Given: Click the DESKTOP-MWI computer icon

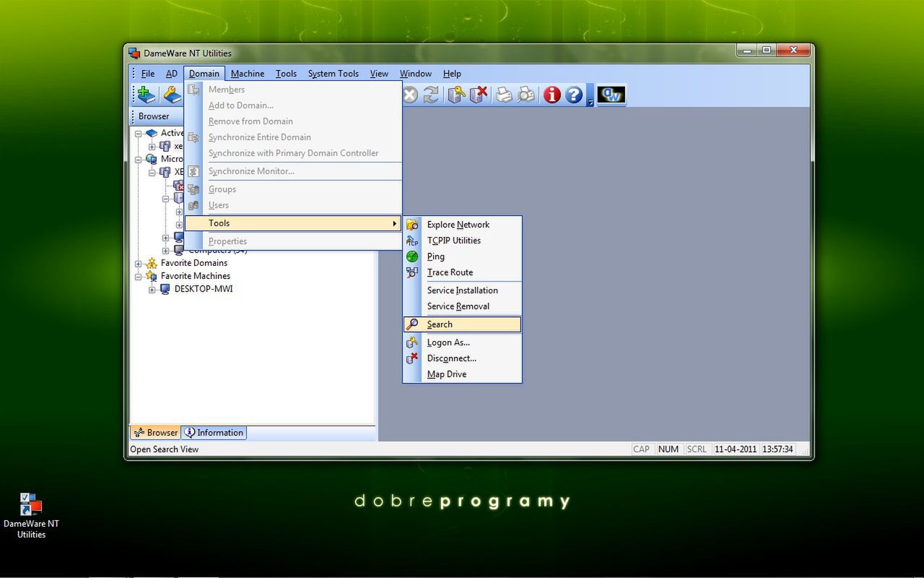Looking at the screenshot, I should pos(165,289).
